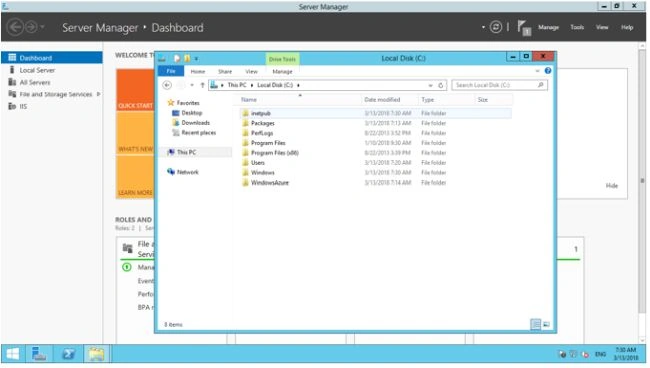Select the Windows folder

(263, 173)
